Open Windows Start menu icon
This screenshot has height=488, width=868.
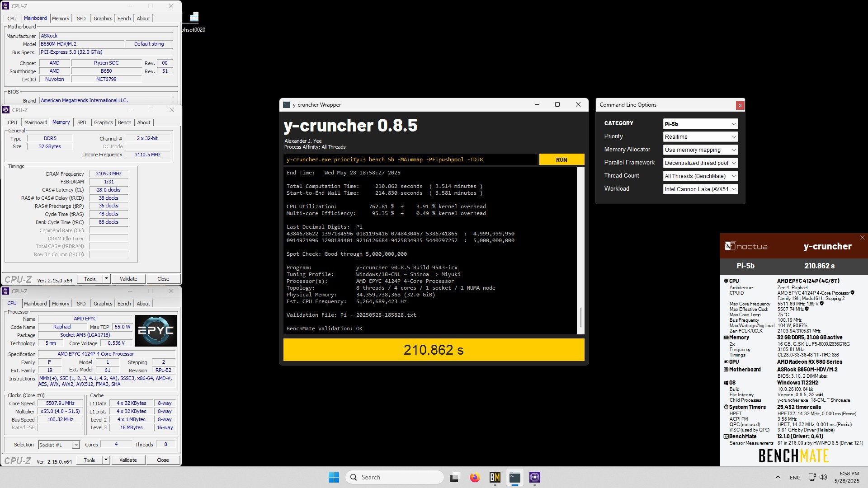(334, 477)
